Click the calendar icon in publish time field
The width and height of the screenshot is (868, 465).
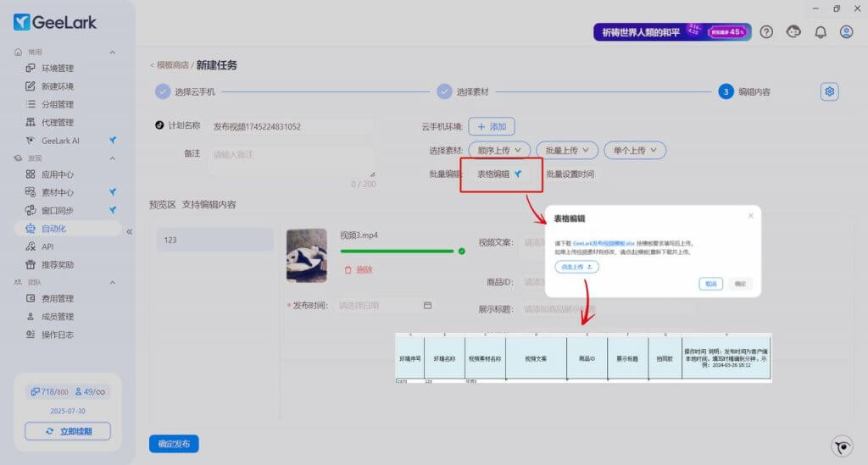click(x=427, y=305)
